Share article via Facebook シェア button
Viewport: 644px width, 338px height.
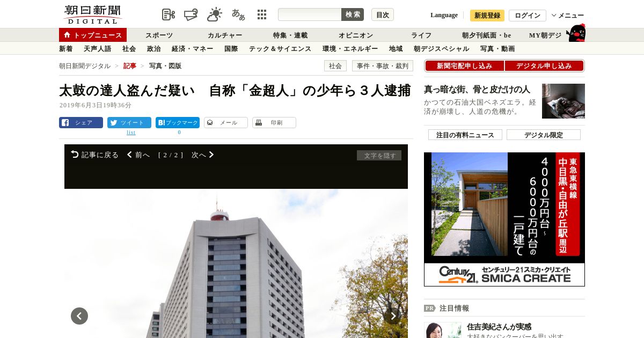tap(81, 122)
